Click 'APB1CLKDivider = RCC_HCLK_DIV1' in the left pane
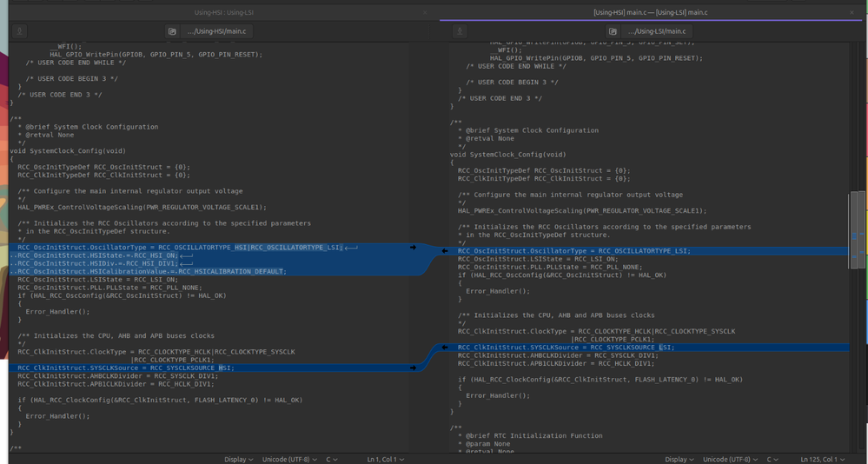Screen dimensions: 868x464 click(116, 384)
